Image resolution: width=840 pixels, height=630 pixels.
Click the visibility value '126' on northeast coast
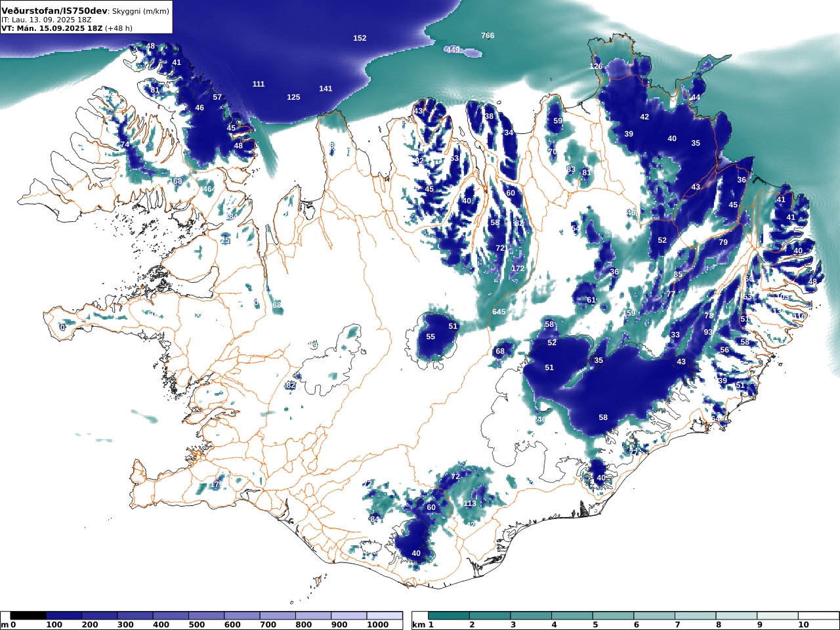(596, 66)
